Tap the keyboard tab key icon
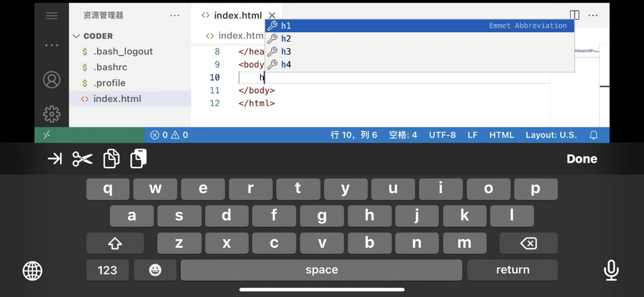The width and height of the screenshot is (644, 297). [x=54, y=159]
